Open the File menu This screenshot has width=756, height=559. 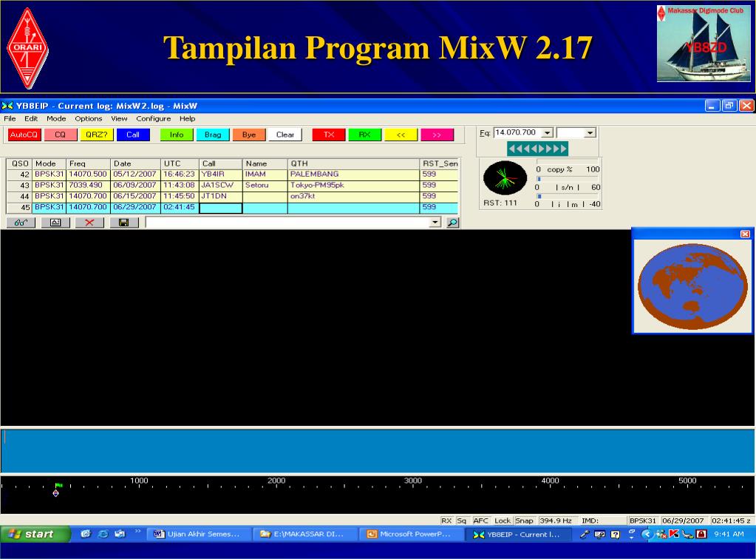point(10,118)
